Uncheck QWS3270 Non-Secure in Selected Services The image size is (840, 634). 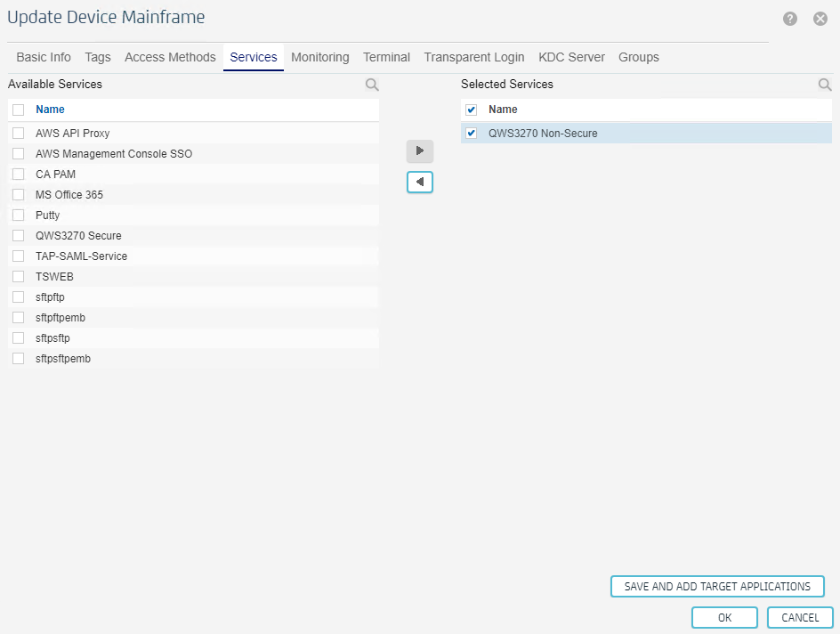point(472,134)
